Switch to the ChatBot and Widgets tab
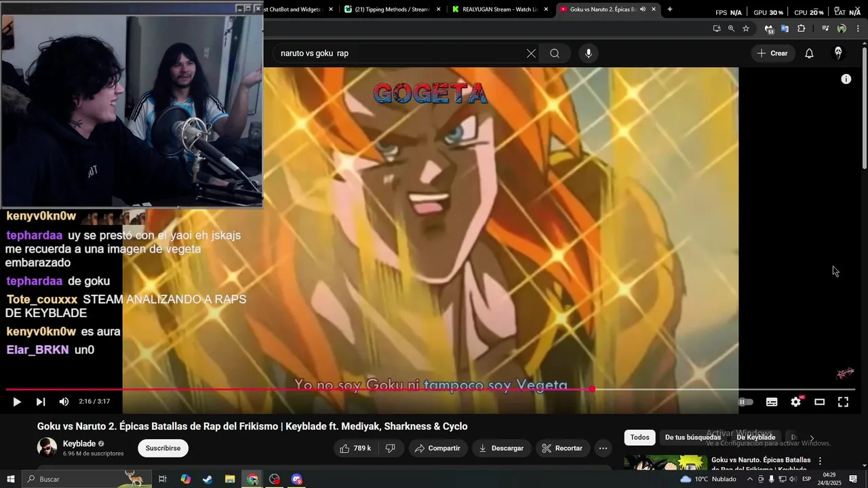 [x=298, y=9]
